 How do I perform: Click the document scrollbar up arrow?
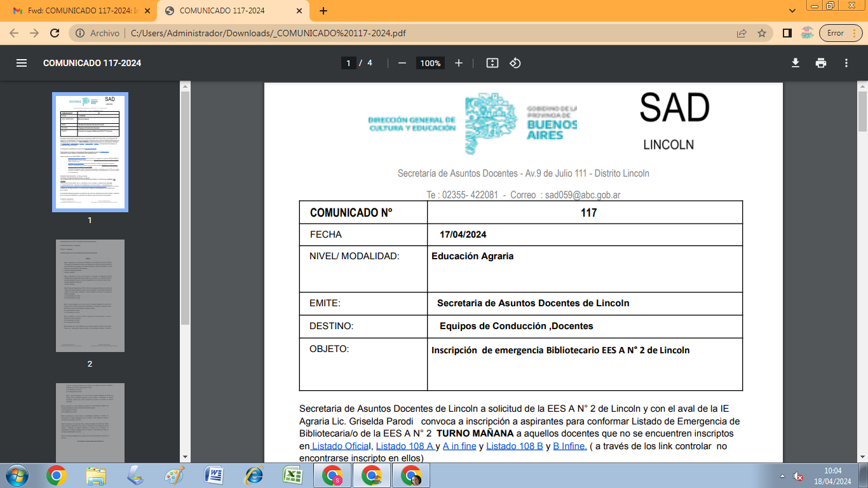click(x=862, y=86)
